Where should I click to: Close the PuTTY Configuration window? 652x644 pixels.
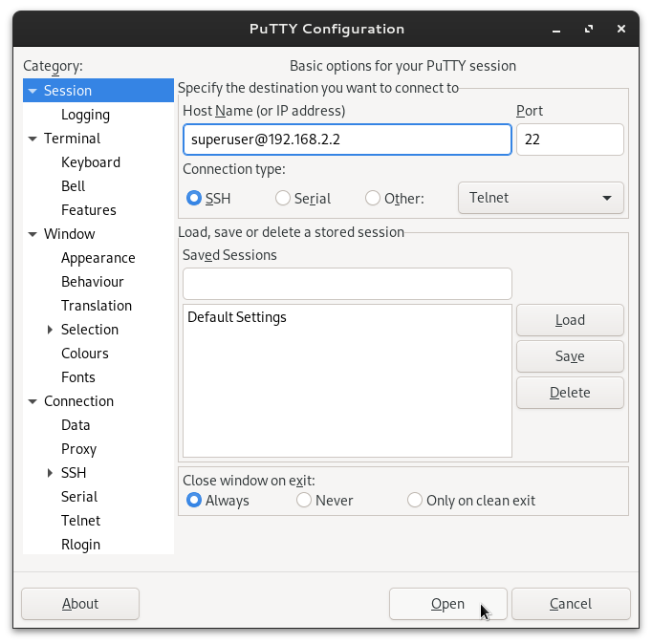[x=621, y=29]
